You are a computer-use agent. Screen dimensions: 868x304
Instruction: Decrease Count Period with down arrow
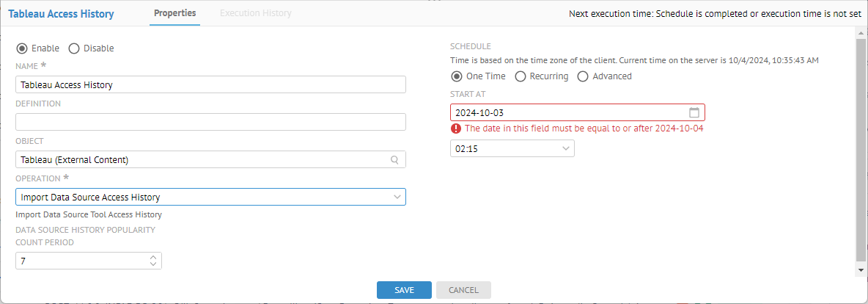152,264
